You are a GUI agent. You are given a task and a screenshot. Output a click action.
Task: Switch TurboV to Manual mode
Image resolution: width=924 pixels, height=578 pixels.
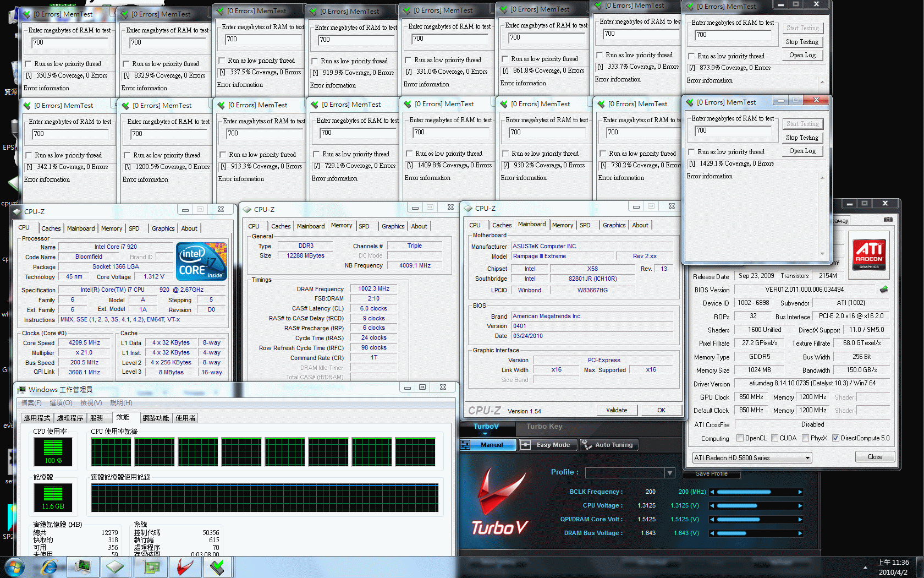click(488, 445)
